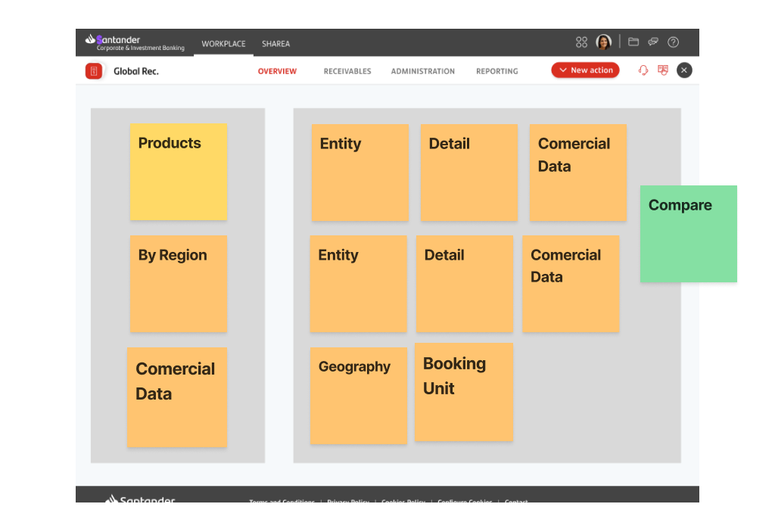
Task: Click the user profile avatar
Action: pos(603,42)
